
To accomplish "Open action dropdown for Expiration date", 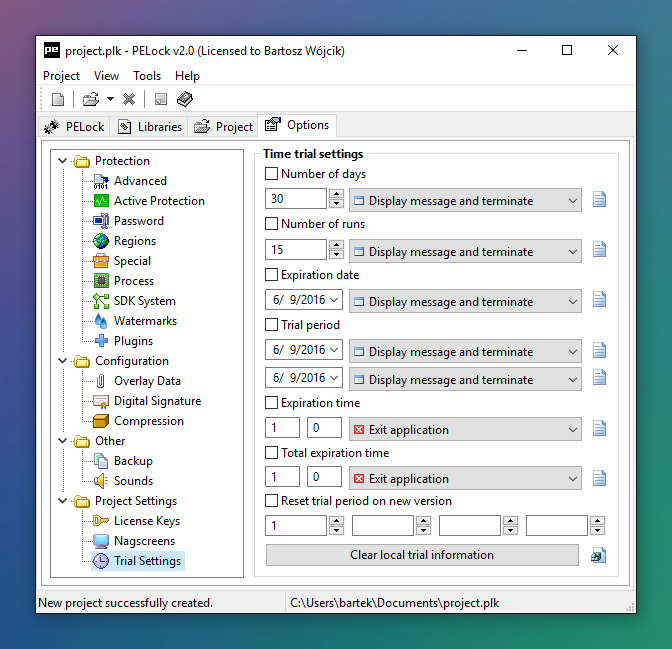I will [x=465, y=301].
